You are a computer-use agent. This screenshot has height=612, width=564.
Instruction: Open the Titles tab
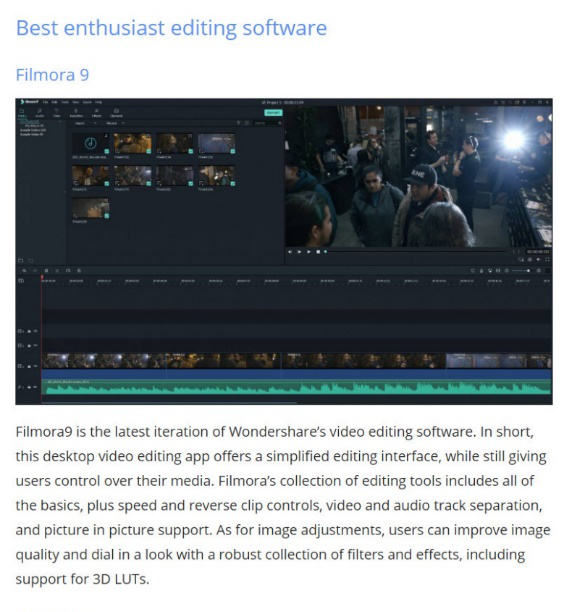(57, 113)
